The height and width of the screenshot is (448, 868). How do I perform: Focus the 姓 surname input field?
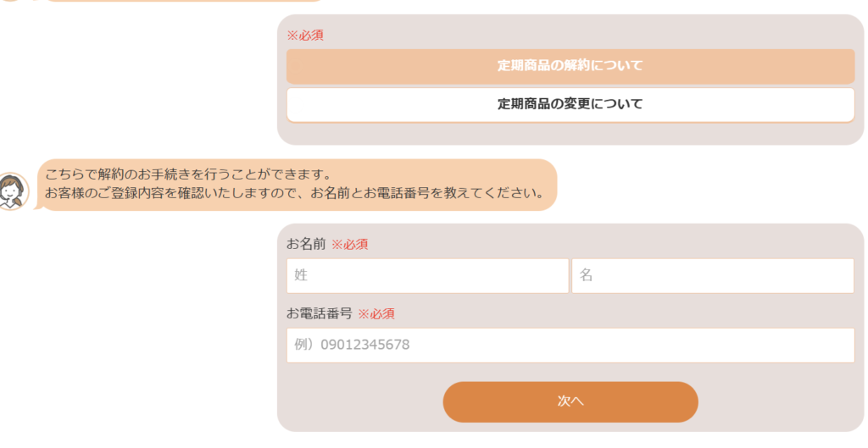coord(427,275)
